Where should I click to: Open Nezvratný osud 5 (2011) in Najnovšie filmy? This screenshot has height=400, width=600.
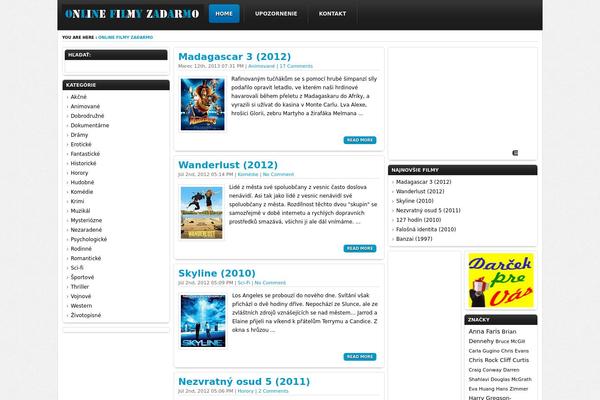coord(428,211)
